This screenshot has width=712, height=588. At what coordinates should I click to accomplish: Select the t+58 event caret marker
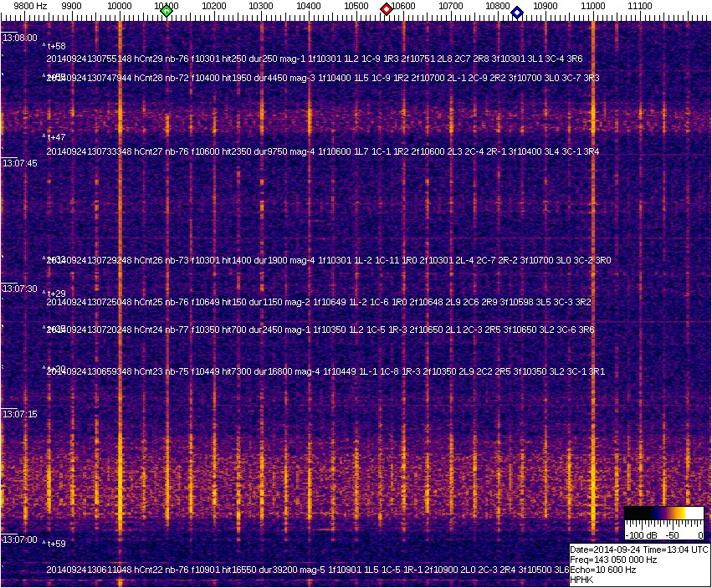click(55, 47)
